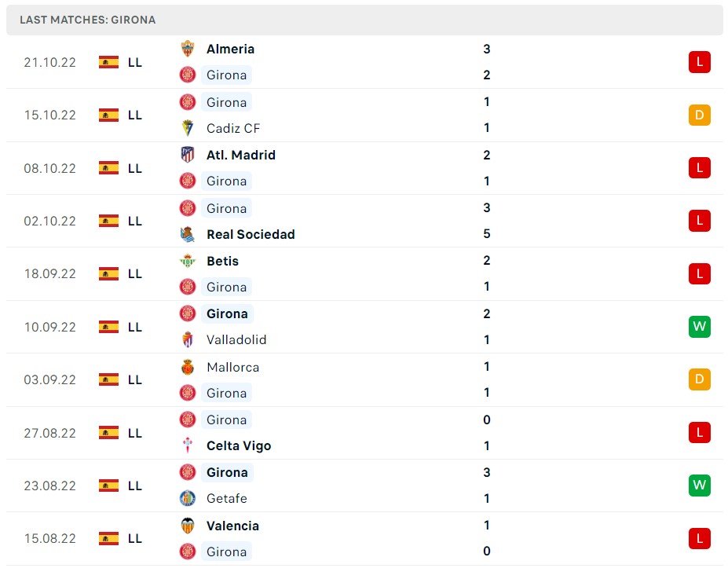Toggle the green W badge for the Getafe match
This screenshot has width=728, height=568.
coord(698,486)
